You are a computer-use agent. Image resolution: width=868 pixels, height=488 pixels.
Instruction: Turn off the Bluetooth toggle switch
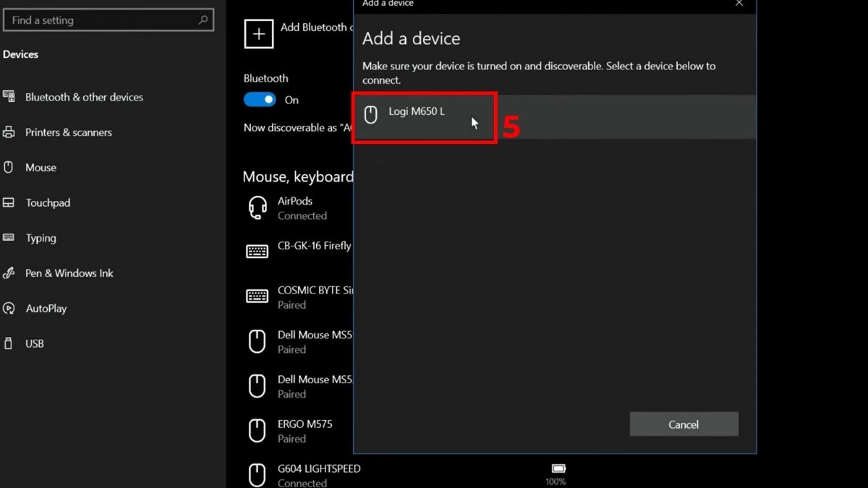[x=260, y=100]
